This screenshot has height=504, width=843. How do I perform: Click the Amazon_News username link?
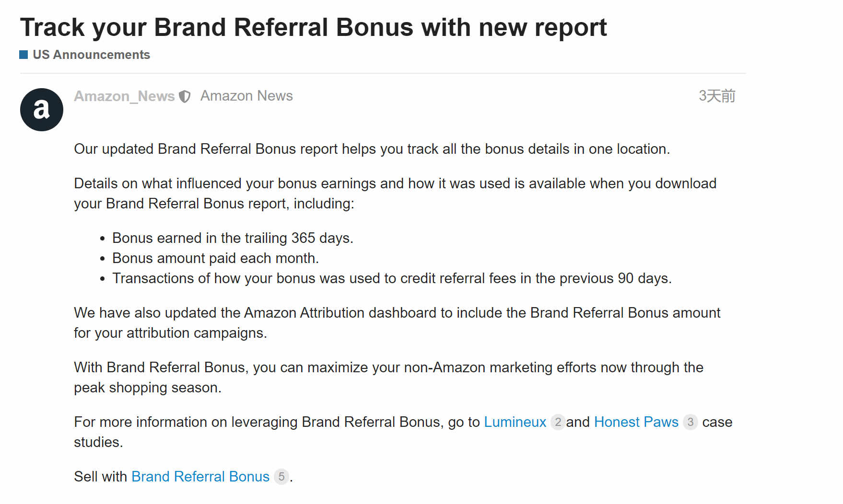coord(124,96)
